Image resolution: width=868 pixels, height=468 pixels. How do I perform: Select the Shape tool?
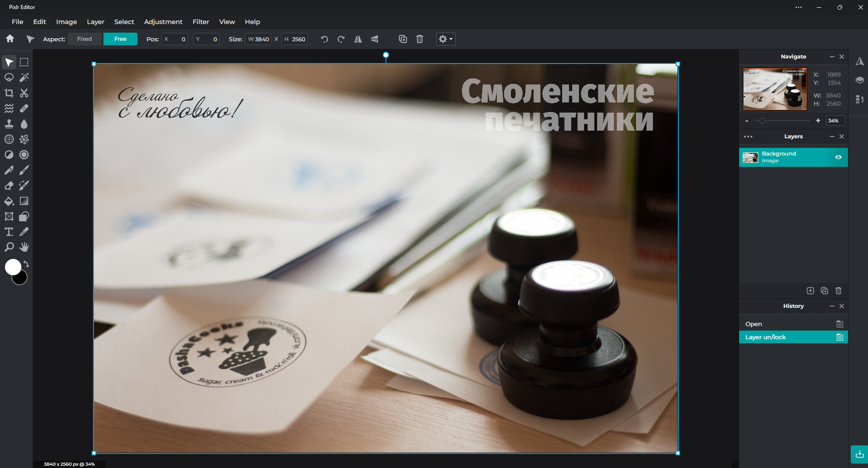tap(24, 216)
